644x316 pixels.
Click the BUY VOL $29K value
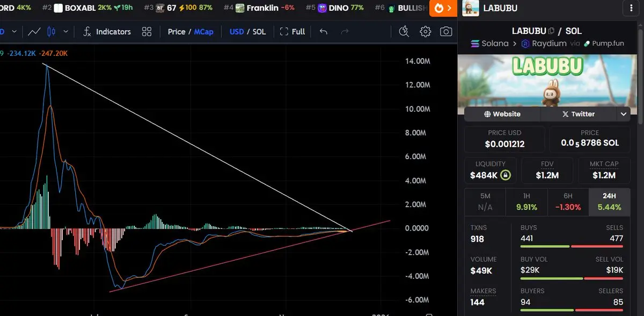[x=530, y=270]
